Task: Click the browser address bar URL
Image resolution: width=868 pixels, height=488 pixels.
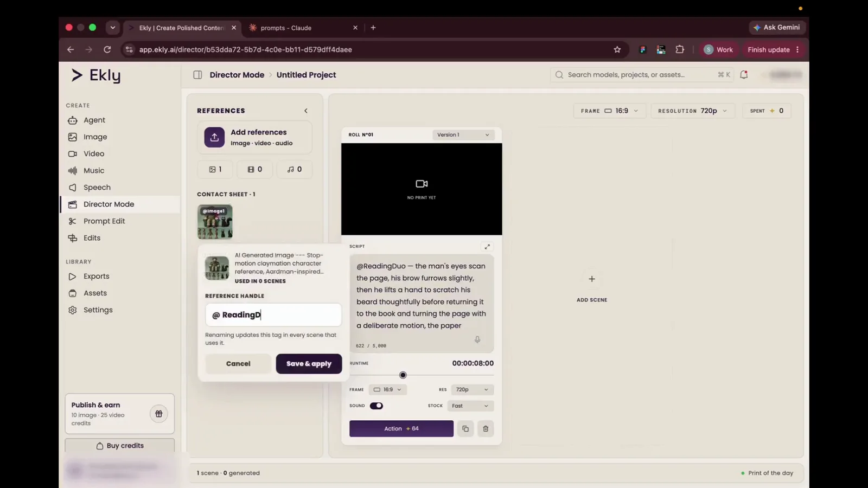Action: point(245,49)
